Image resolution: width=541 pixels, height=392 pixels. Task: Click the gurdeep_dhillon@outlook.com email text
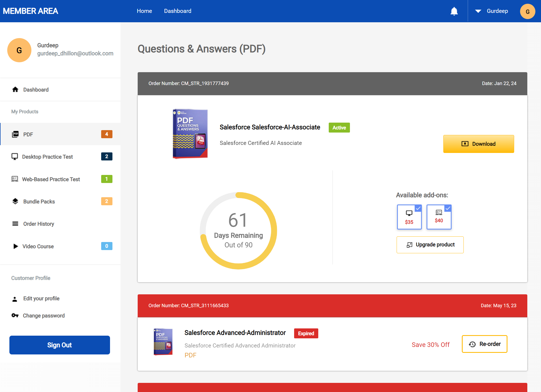[x=75, y=53]
